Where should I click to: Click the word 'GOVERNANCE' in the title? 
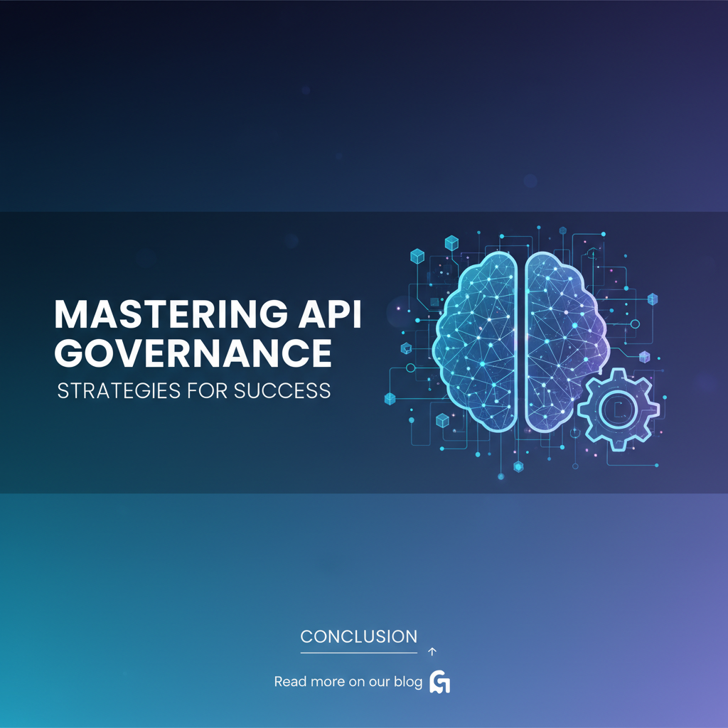(x=193, y=354)
